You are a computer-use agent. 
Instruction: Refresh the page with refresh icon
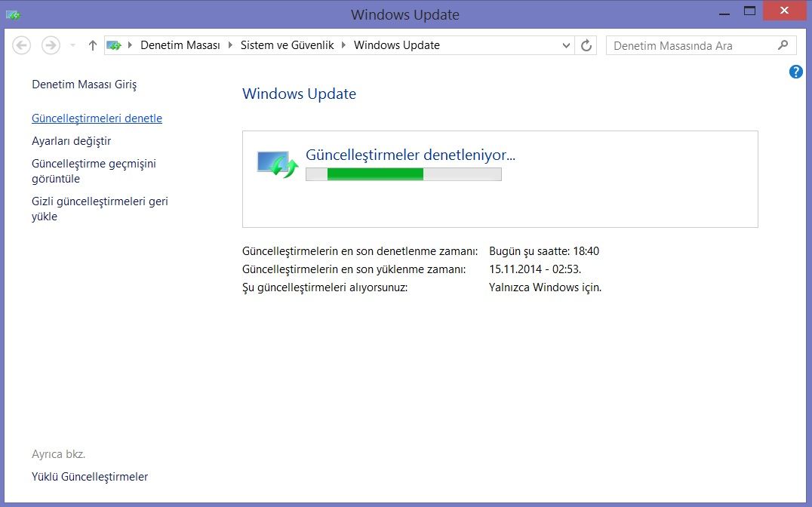click(x=586, y=45)
